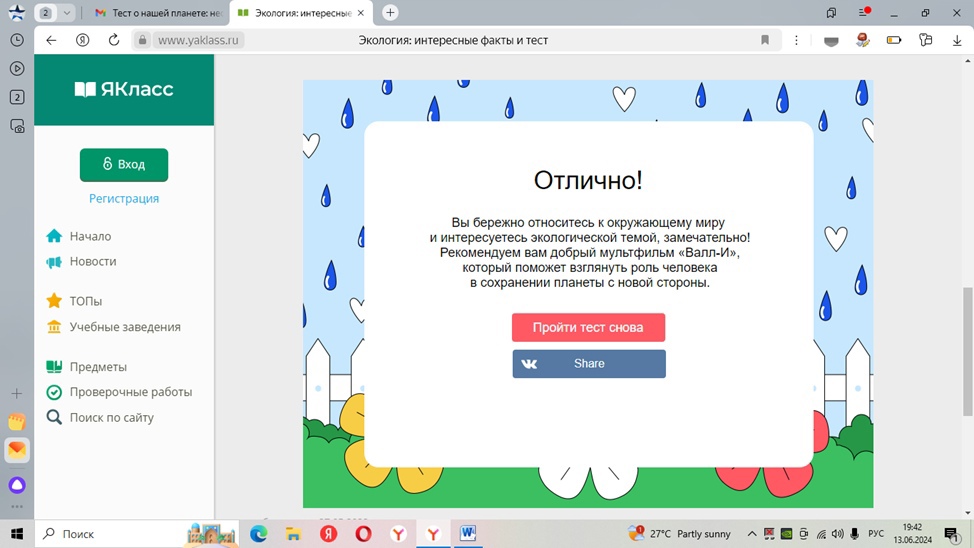
Task: Click the РУС language indicator
Action: [876, 534]
